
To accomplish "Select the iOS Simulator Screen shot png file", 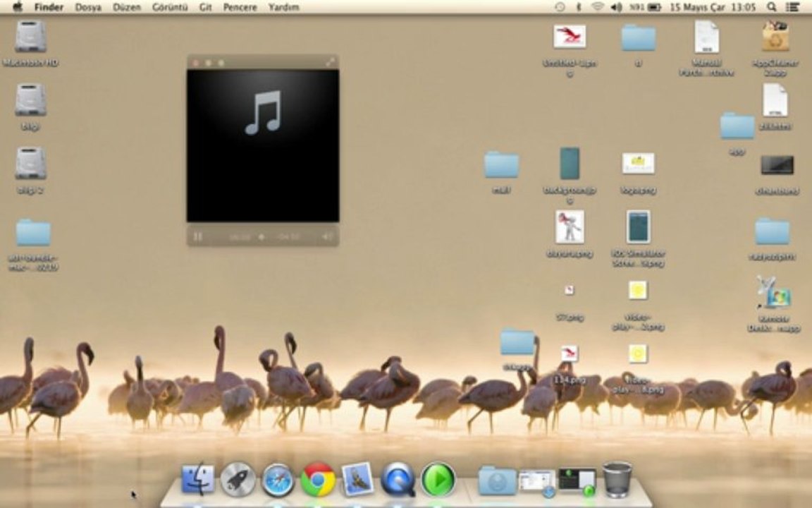I will click(x=638, y=227).
